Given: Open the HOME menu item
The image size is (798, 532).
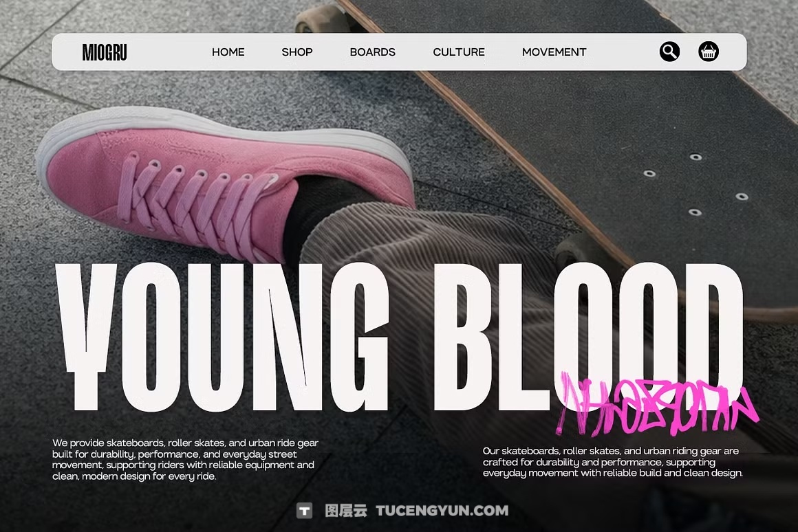Looking at the screenshot, I should (x=228, y=52).
